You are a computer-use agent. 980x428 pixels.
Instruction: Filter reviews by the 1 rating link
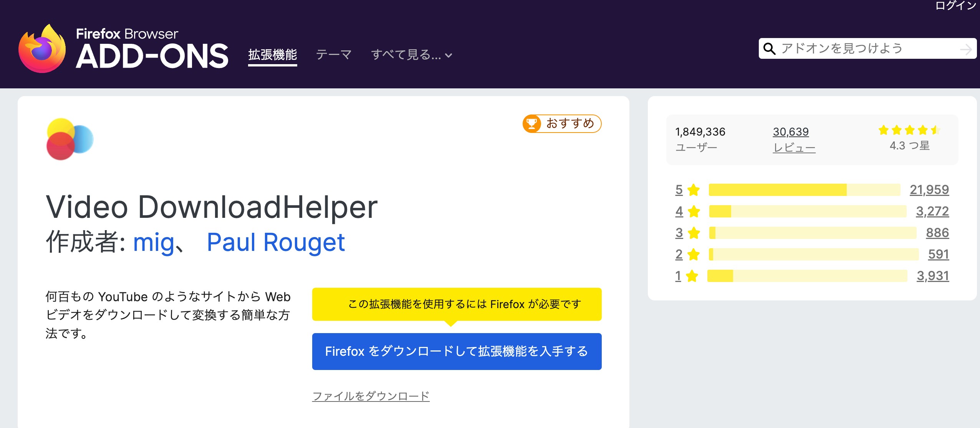(x=678, y=276)
